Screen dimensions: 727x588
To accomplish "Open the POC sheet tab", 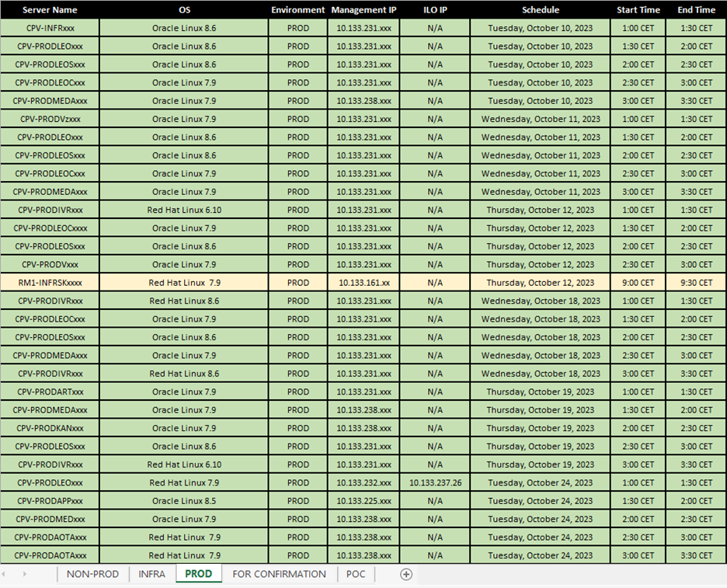I will point(356,574).
